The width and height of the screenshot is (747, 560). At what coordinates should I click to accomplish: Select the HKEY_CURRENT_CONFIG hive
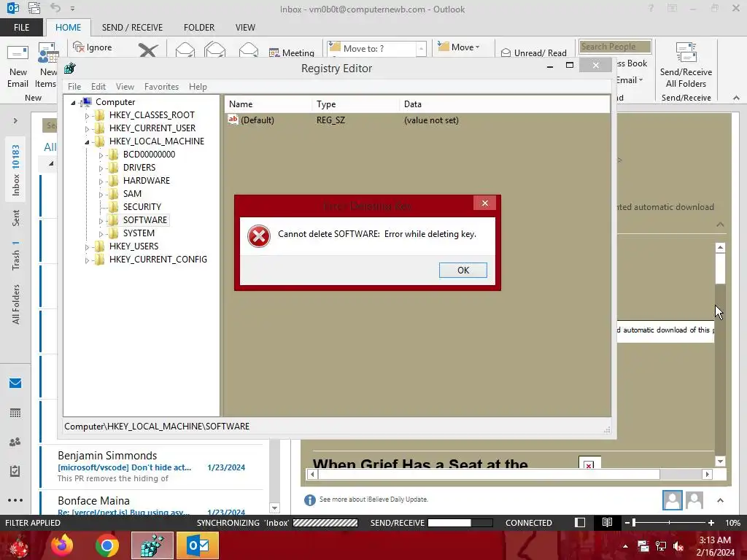158,260
